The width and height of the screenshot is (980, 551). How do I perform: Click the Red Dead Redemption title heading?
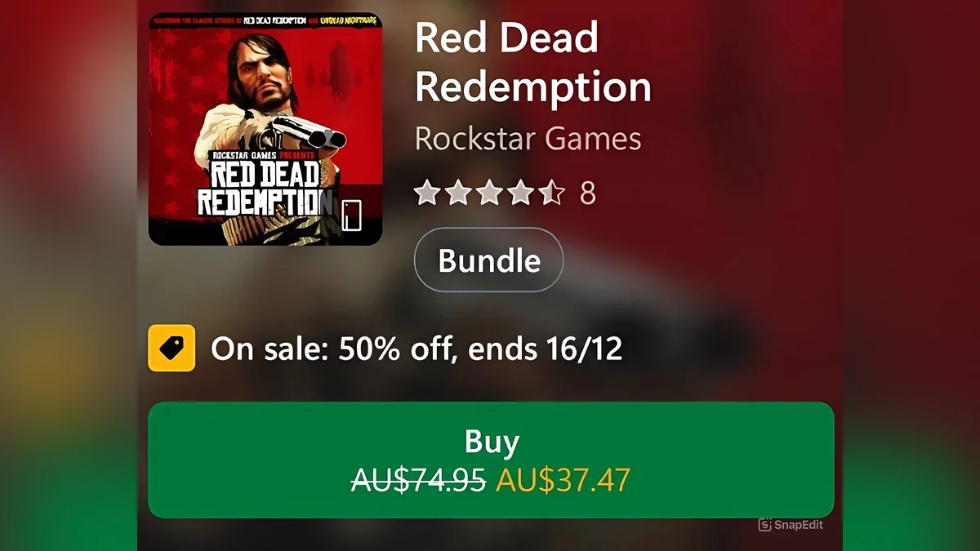click(x=532, y=63)
